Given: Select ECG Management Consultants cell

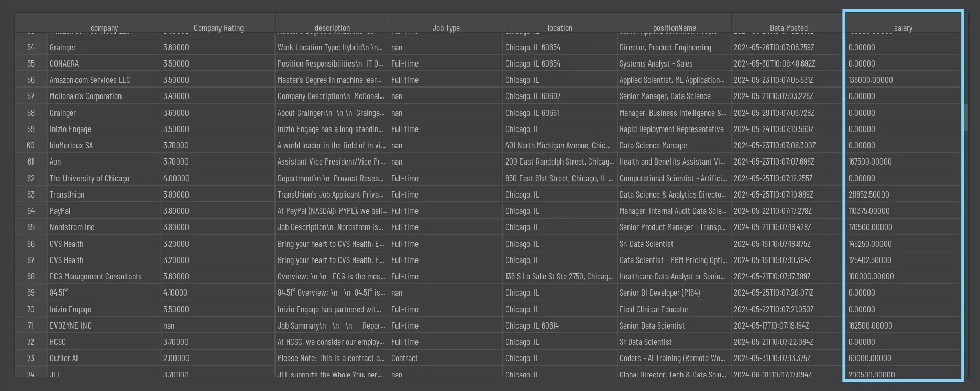Looking at the screenshot, I should pos(104,276).
